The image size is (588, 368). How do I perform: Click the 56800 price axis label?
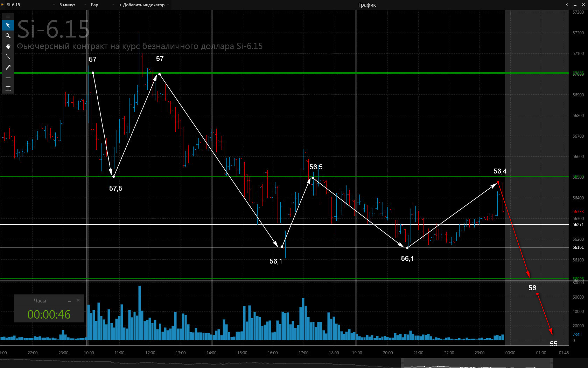point(578,116)
